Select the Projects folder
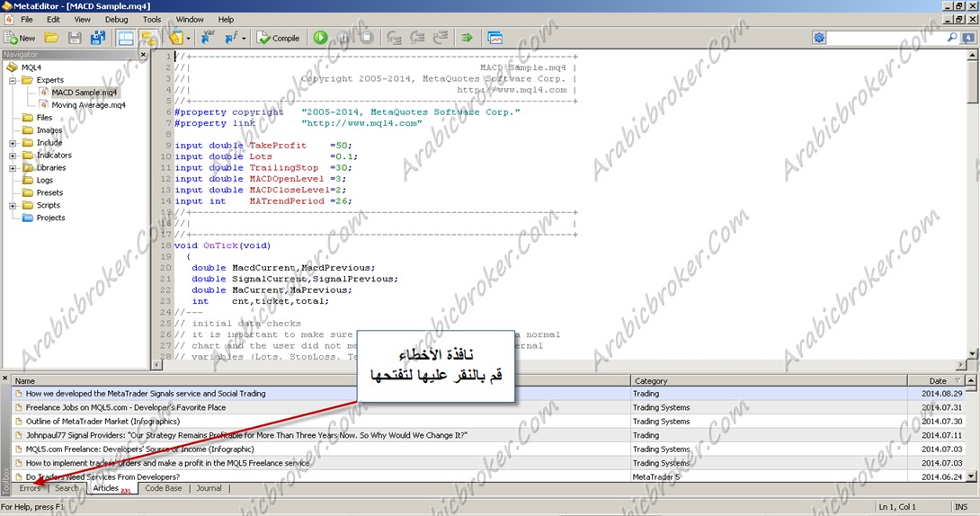980x516 pixels. pyautogui.click(x=50, y=218)
